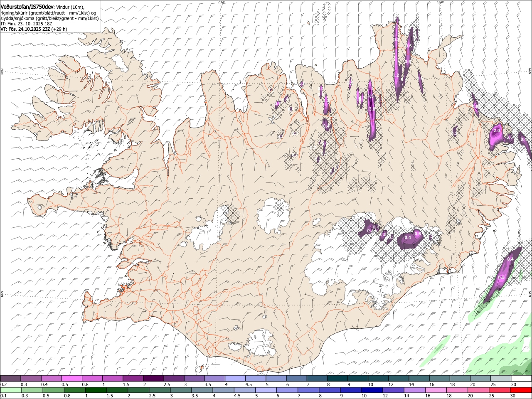Pick the bright pink 0.5–0.8 snow legend swatch
Image resolution: width=532 pixels, height=399 pixels.
(x=71, y=379)
